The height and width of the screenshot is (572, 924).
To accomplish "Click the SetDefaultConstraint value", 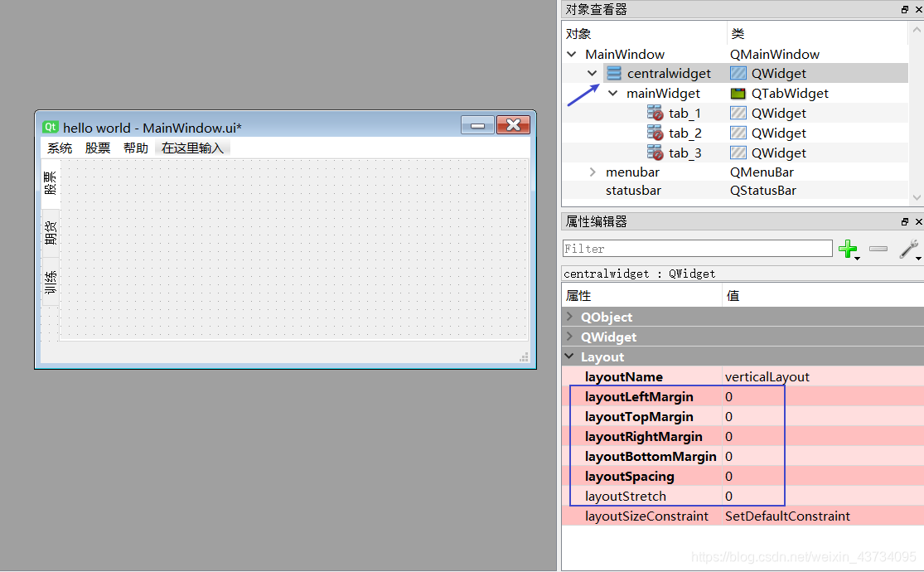I will click(x=787, y=516).
